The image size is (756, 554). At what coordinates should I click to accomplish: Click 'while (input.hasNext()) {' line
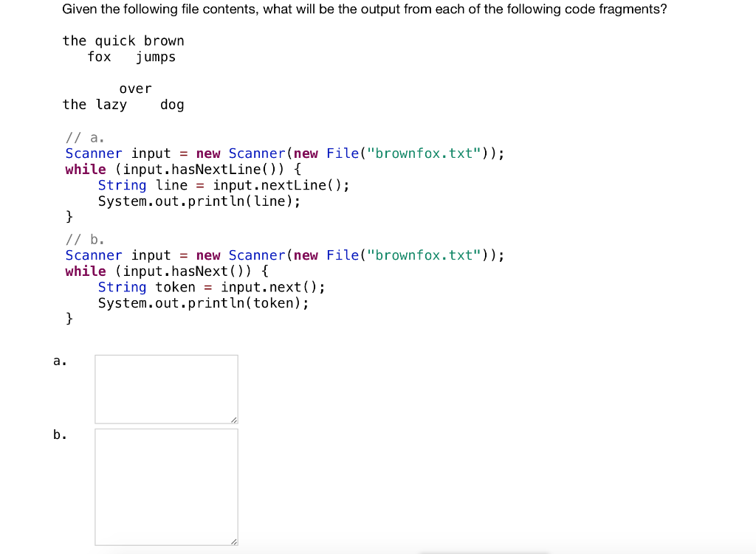[x=167, y=271]
